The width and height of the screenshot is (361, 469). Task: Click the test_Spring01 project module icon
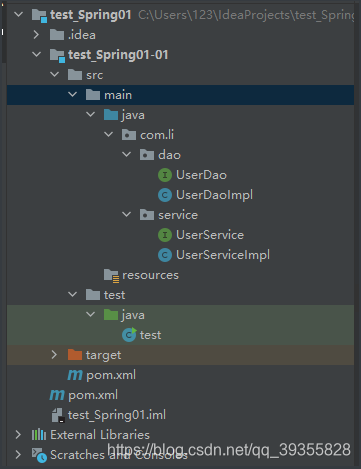point(39,15)
